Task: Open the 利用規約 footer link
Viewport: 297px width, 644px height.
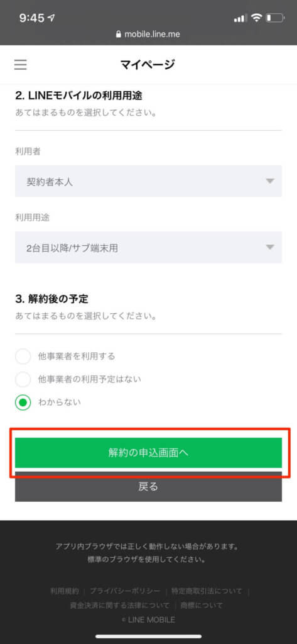Action: pos(65,591)
